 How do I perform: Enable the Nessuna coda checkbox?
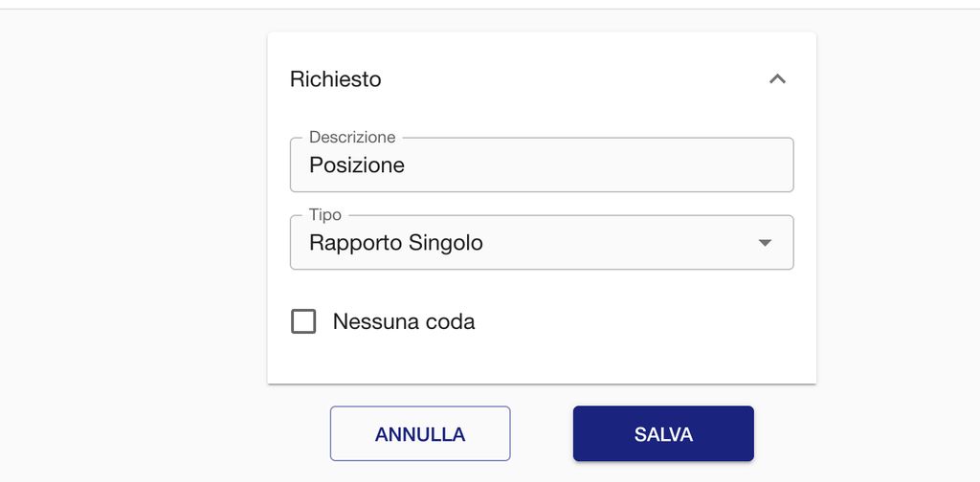[303, 321]
